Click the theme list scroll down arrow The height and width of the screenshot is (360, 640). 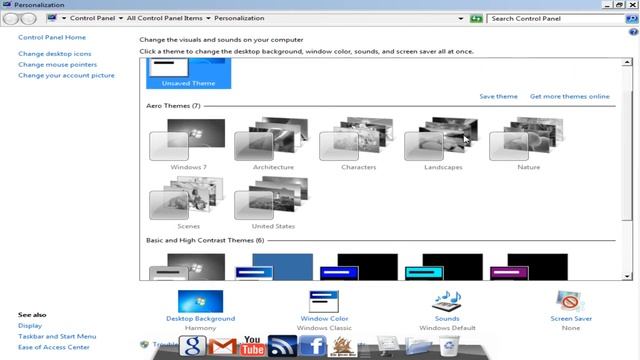[627, 276]
